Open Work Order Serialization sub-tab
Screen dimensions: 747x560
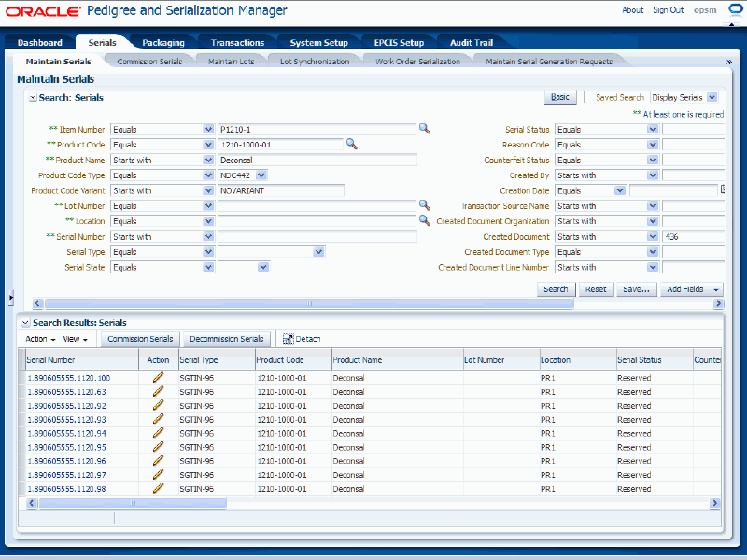click(417, 62)
